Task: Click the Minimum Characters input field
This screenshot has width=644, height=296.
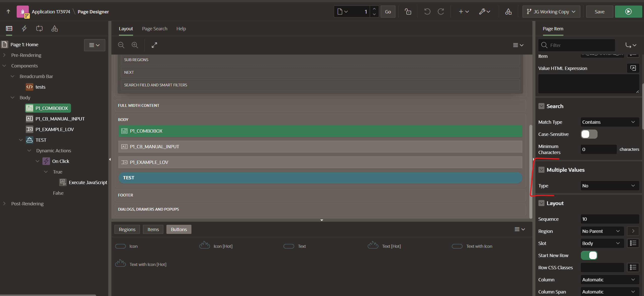Action: tap(598, 149)
